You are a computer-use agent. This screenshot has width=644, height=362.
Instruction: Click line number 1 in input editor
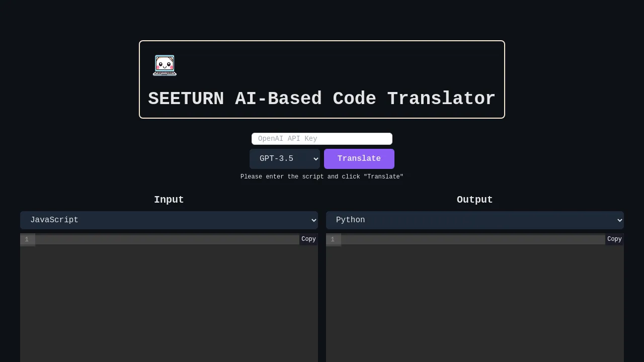(27, 240)
